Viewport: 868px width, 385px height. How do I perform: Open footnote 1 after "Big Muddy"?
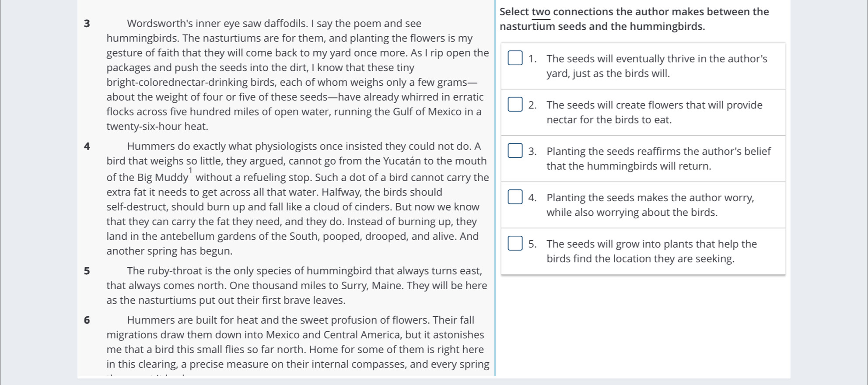pos(190,170)
